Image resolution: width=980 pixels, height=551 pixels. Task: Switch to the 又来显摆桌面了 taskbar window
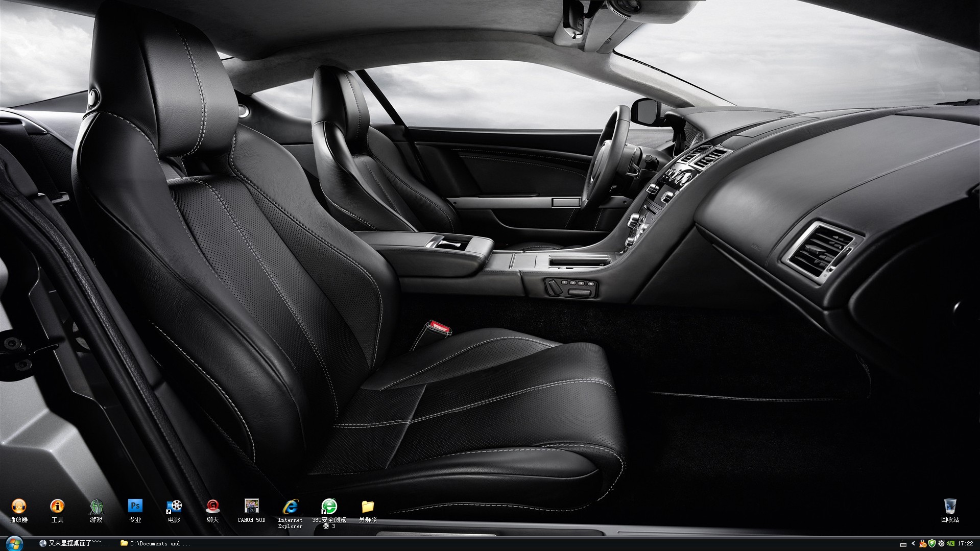click(x=74, y=543)
